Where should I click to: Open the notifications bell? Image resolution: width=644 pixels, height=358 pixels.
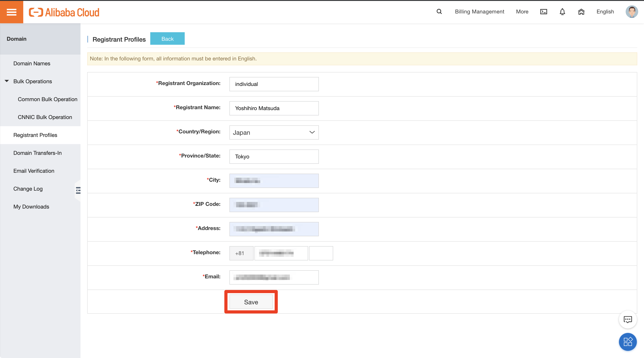click(x=562, y=11)
